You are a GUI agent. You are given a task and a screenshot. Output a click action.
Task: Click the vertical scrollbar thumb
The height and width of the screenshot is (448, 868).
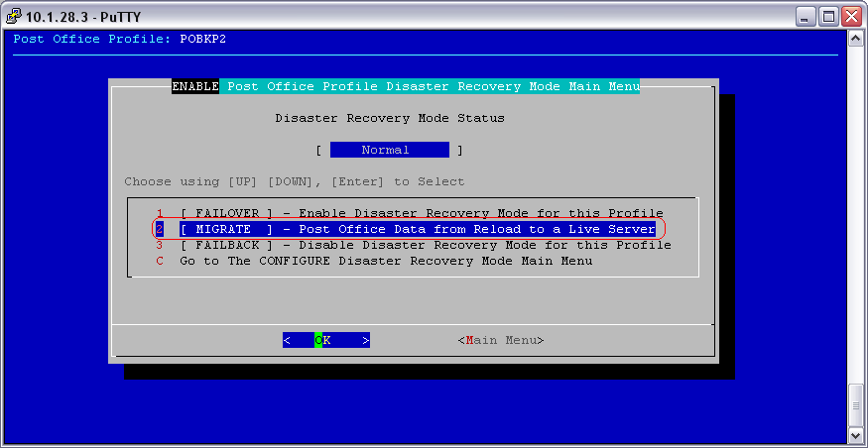click(x=855, y=403)
